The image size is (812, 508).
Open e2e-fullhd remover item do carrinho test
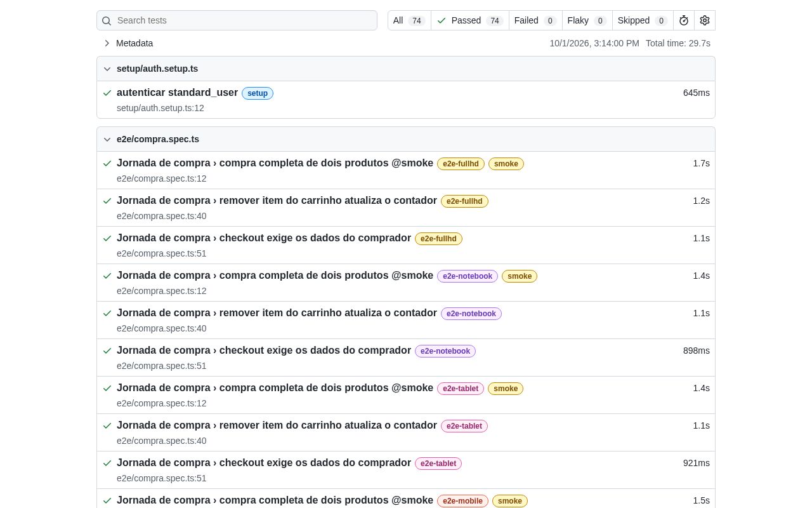[x=277, y=201]
